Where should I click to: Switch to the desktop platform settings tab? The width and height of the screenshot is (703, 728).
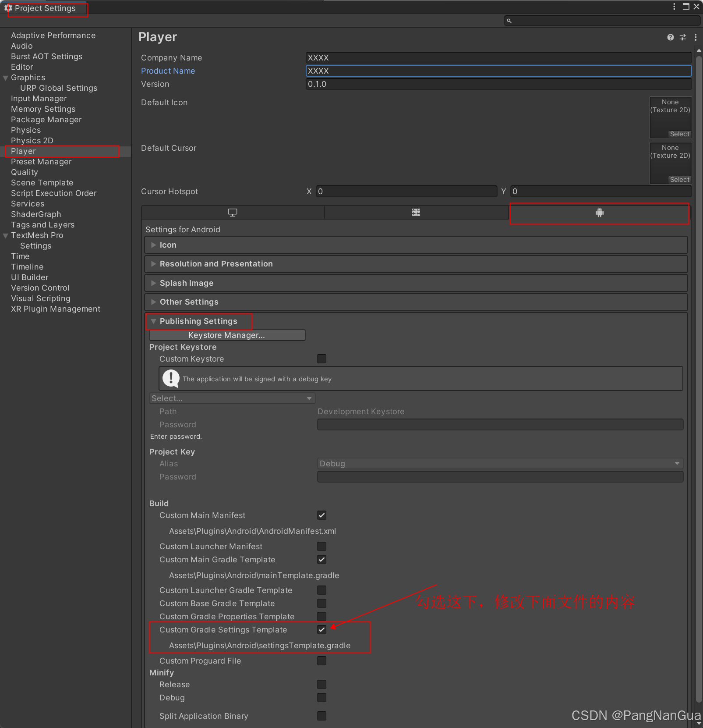232,213
